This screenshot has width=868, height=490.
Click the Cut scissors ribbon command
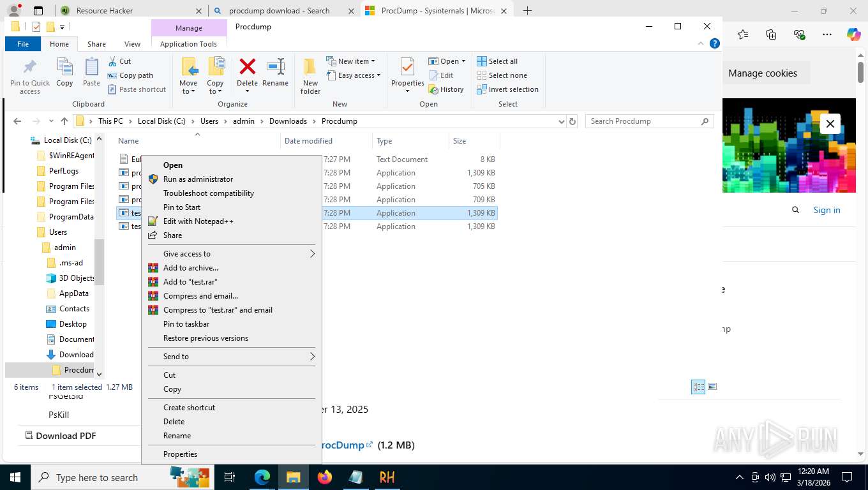click(119, 61)
